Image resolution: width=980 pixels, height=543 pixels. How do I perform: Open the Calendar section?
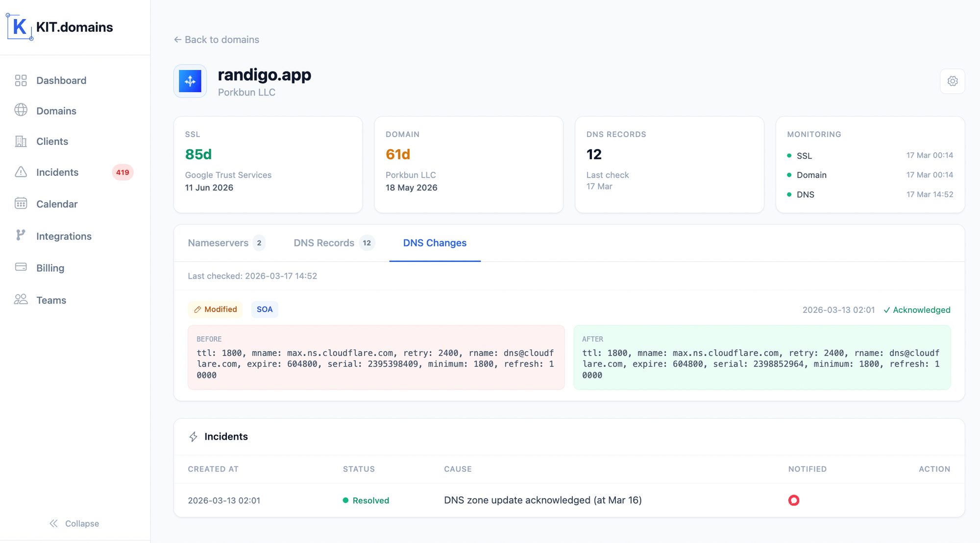[x=57, y=204]
